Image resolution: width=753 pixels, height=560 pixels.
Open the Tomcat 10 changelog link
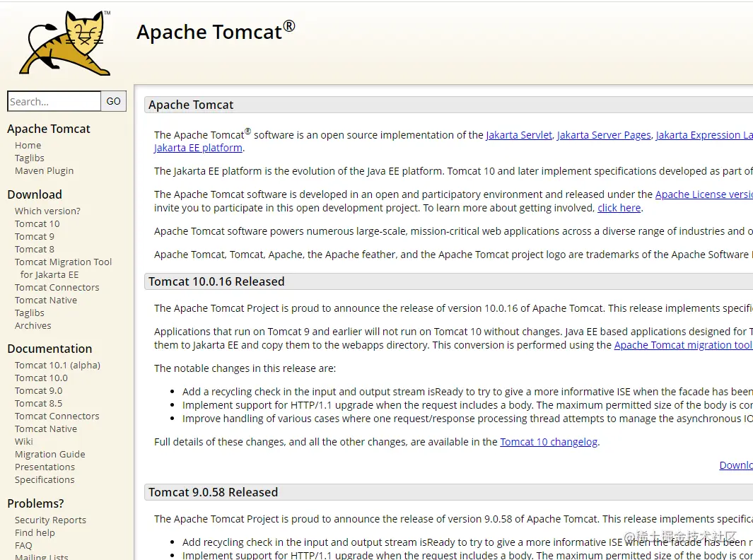(x=549, y=442)
